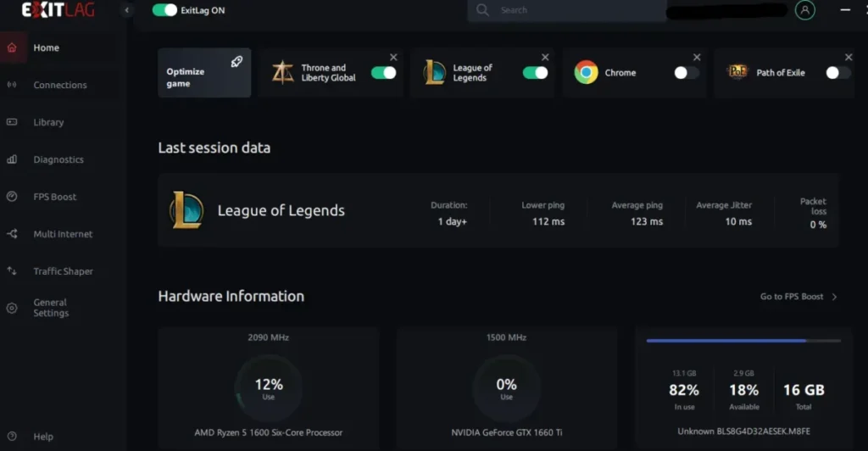The height and width of the screenshot is (451, 868).
Task: Turn off the ExitLag ON master switch
Action: (164, 10)
